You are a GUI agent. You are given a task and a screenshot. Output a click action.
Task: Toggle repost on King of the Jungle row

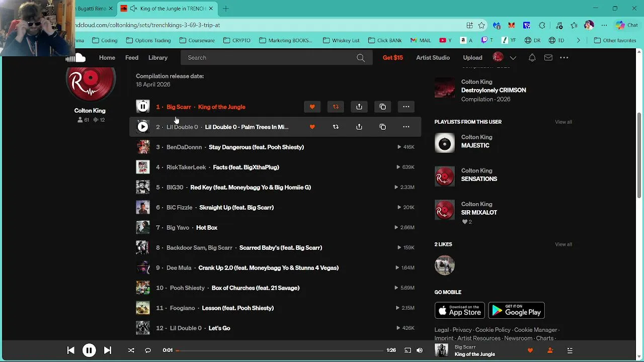(x=336, y=107)
